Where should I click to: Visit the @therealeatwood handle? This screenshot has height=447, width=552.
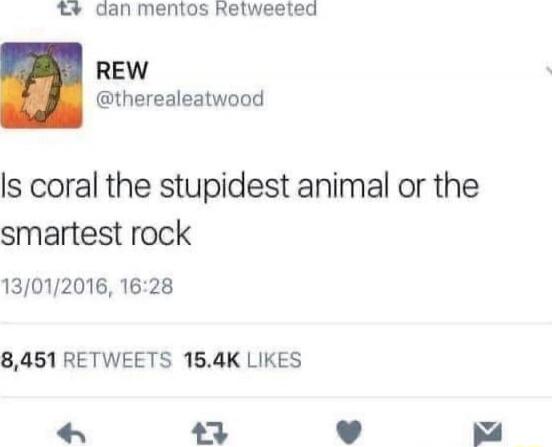tap(180, 99)
